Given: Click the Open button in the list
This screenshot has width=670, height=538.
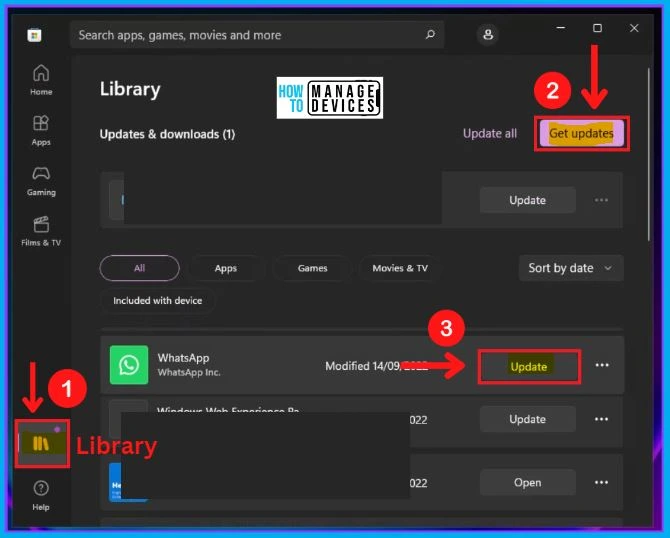Looking at the screenshot, I should [528, 482].
